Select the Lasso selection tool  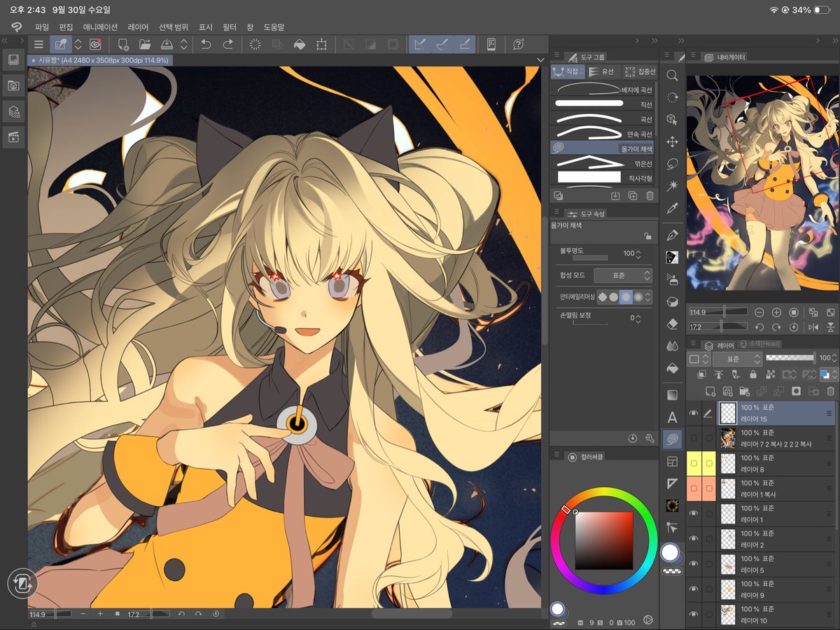[x=672, y=163]
